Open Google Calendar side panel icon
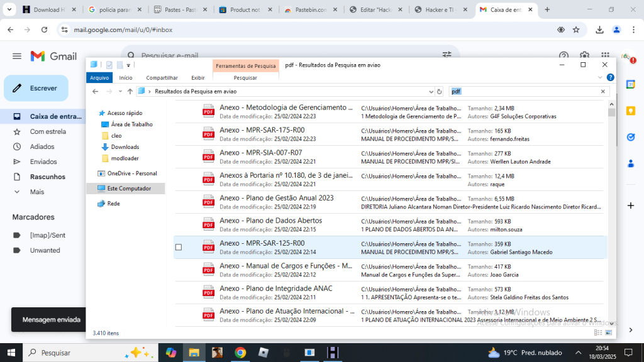 tap(630, 84)
